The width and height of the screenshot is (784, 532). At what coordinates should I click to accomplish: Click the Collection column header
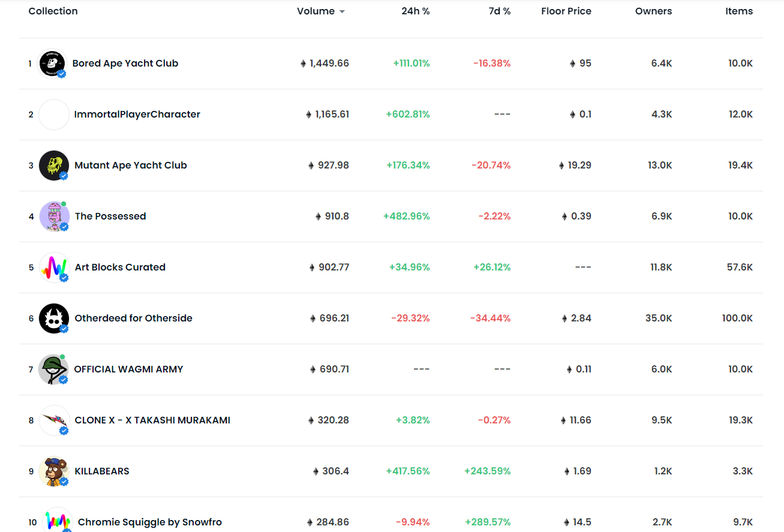53,11
